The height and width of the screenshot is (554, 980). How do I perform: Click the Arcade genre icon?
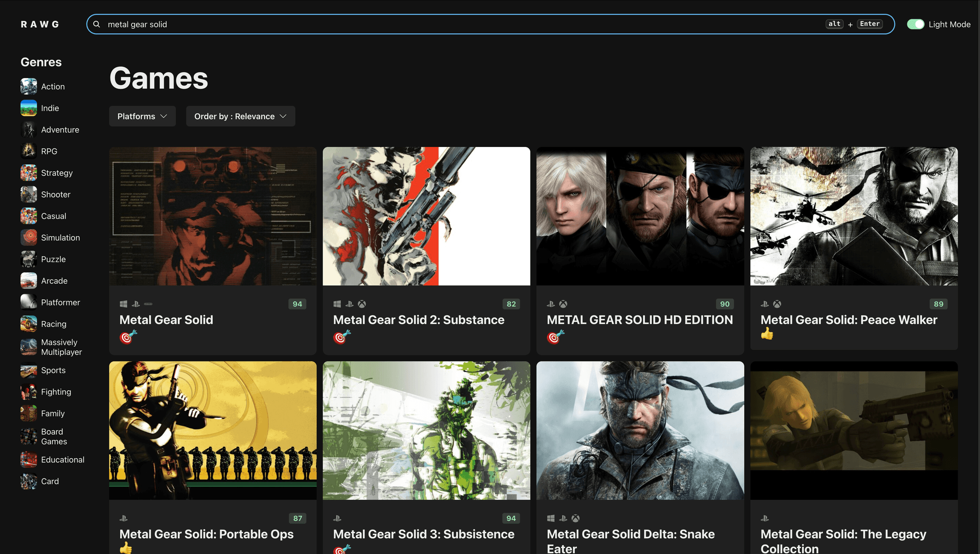(29, 281)
